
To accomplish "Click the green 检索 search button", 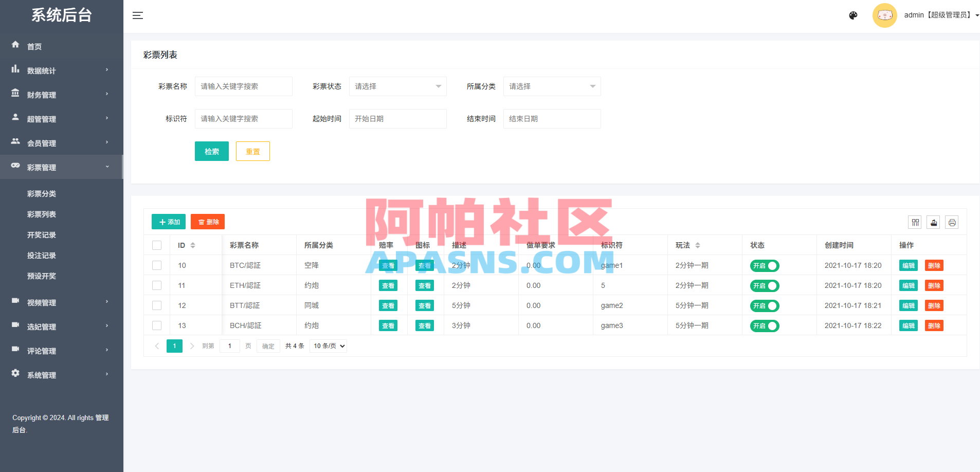I will [x=212, y=151].
